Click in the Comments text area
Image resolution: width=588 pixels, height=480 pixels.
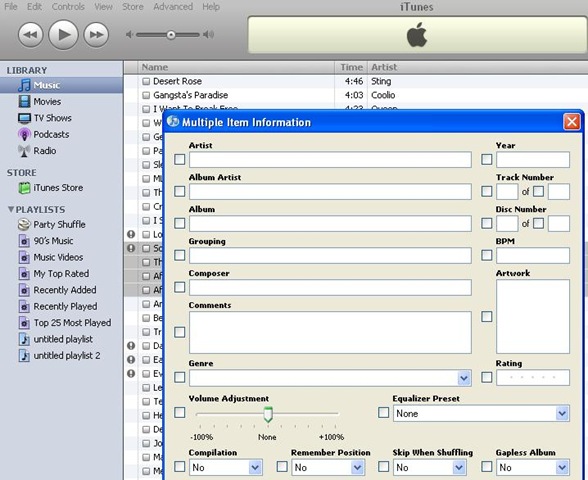[x=330, y=332]
